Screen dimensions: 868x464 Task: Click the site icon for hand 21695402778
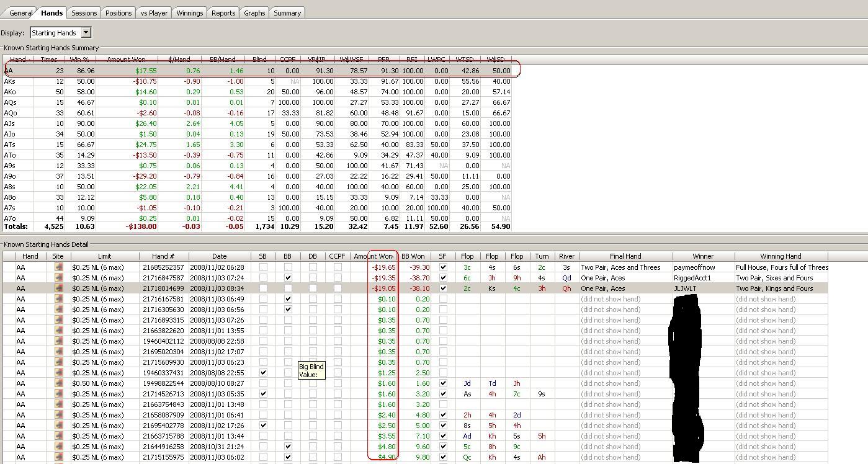59,426
